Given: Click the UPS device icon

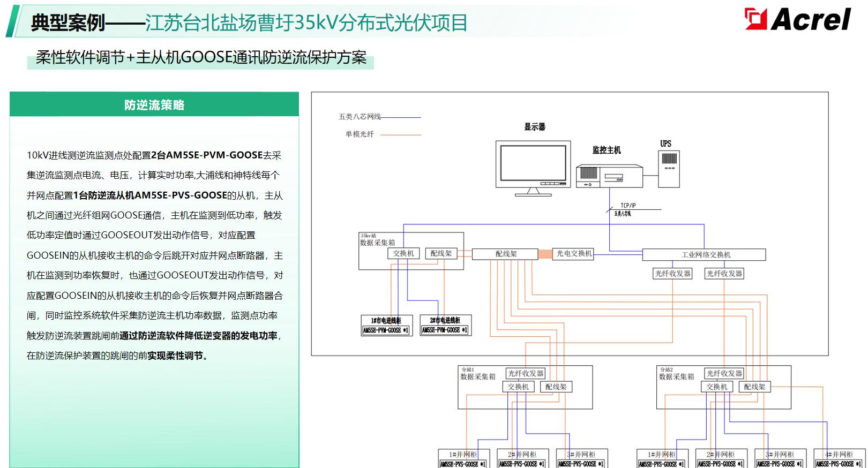Looking at the screenshot, I should [x=669, y=168].
